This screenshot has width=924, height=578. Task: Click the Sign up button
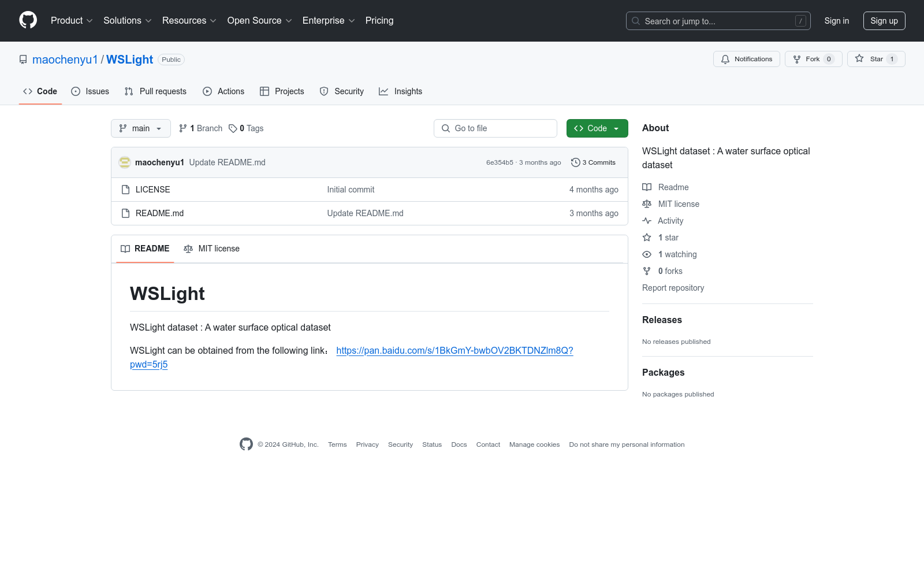[884, 21]
